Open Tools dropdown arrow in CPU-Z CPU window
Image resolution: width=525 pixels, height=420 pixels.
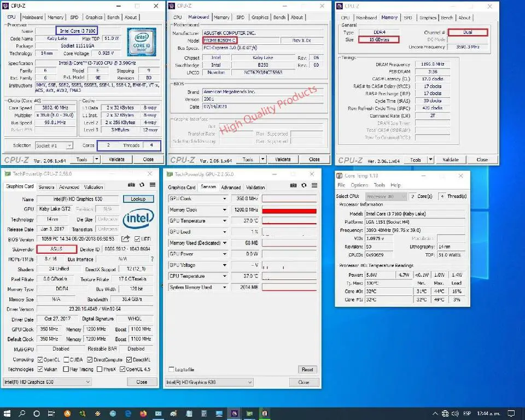pos(96,160)
